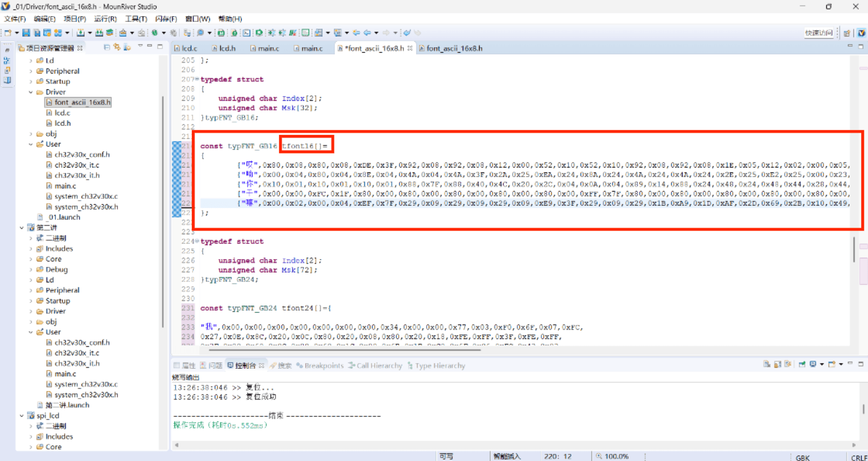Click the Open Console icon in console panel
The width and height of the screenshot is (868, 461).
coord(832,364)
